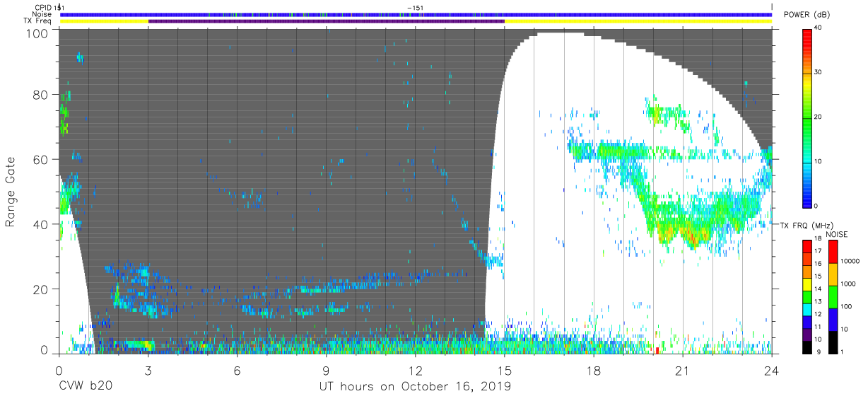Click the -151 CPID value
The width and height of the screenshot is (868, 401).
coord(416,7)
